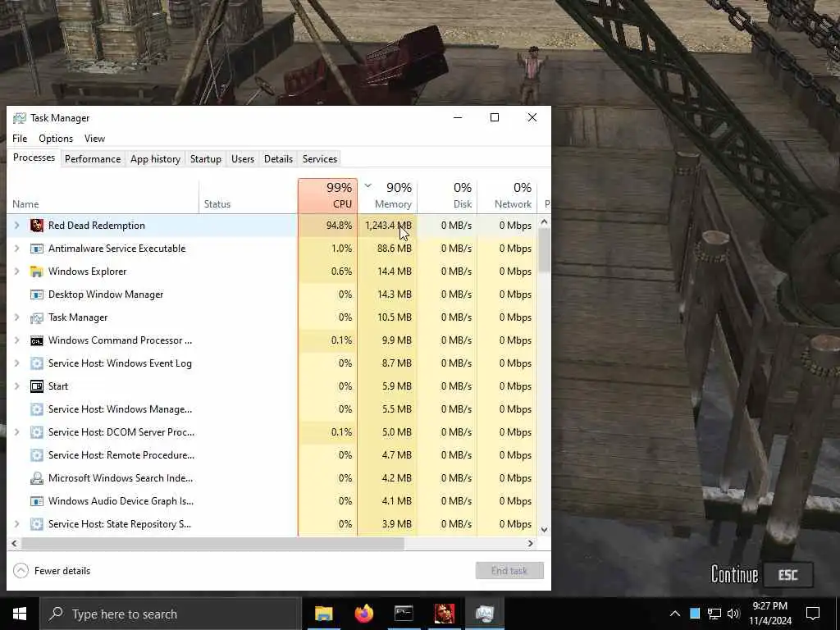Expand the Antimalware Service Executable group
This screenshot has width=840, height=630.
tap(16, 249)
